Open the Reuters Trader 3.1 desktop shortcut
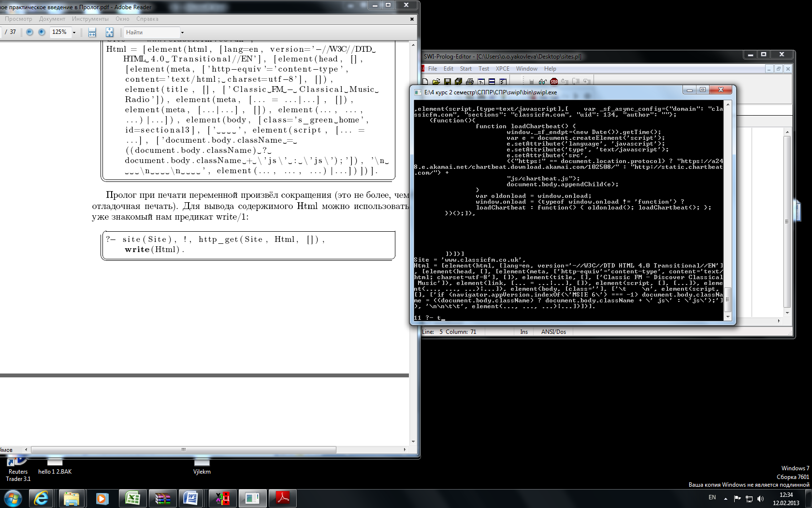Viewport: 812px width, 508px height. 18,469
